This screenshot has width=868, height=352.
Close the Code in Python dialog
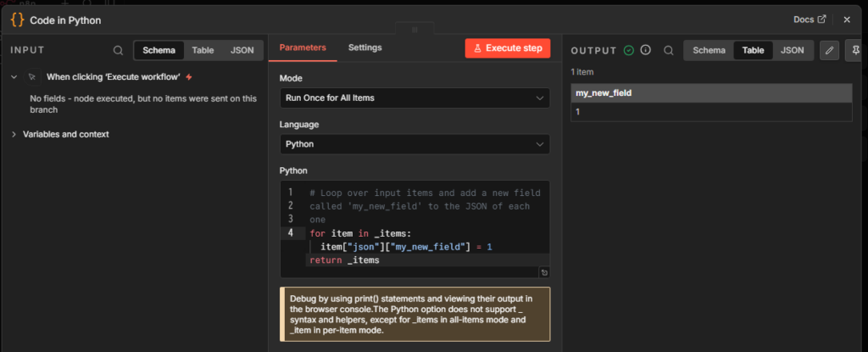tap(847, 20)
